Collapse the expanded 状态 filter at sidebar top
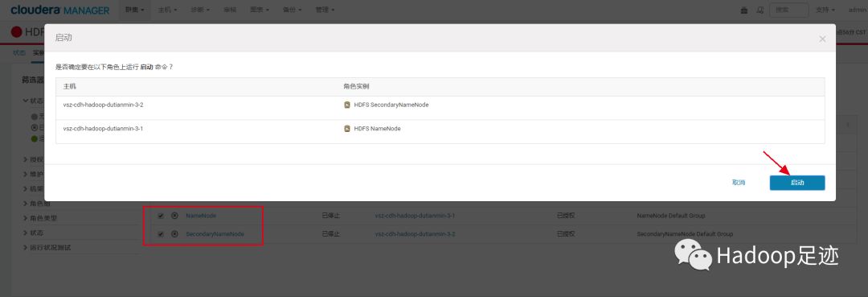868x297 pixels. (32, 101)
